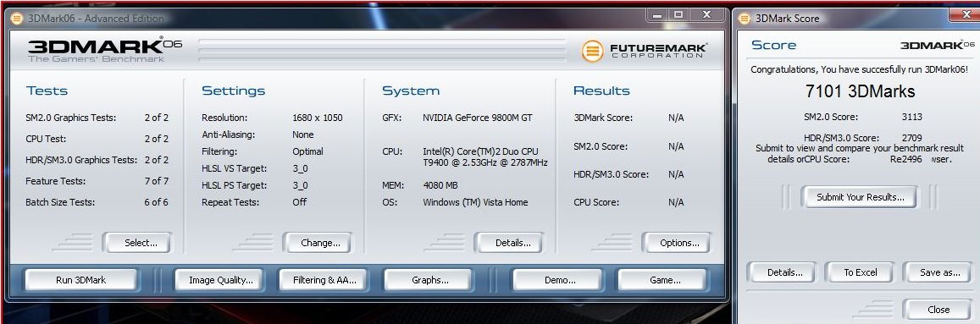Click the 3DMark06 logo in main window
The image size is (980, 324).
104,49
